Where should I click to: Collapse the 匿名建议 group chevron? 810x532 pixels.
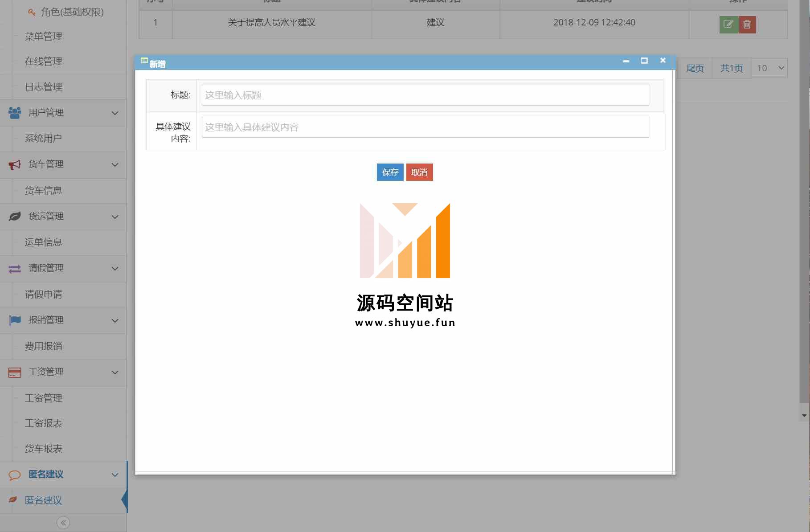click(x=115, y=475)
